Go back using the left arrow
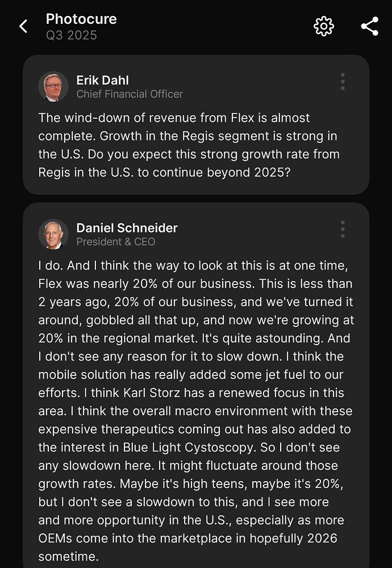392x568 pixels. 23,26
